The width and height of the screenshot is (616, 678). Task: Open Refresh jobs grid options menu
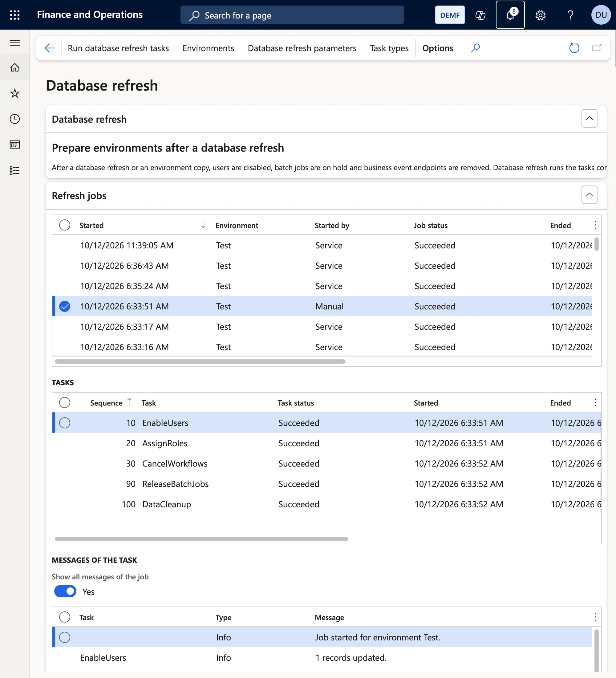pyautogui.click(x=595, y=225)
